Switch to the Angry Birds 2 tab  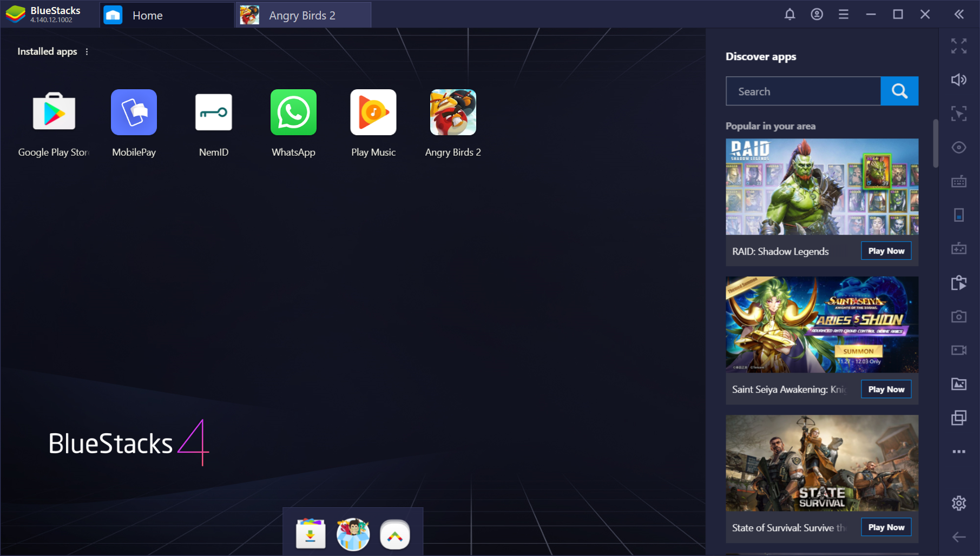click(302, 16)
